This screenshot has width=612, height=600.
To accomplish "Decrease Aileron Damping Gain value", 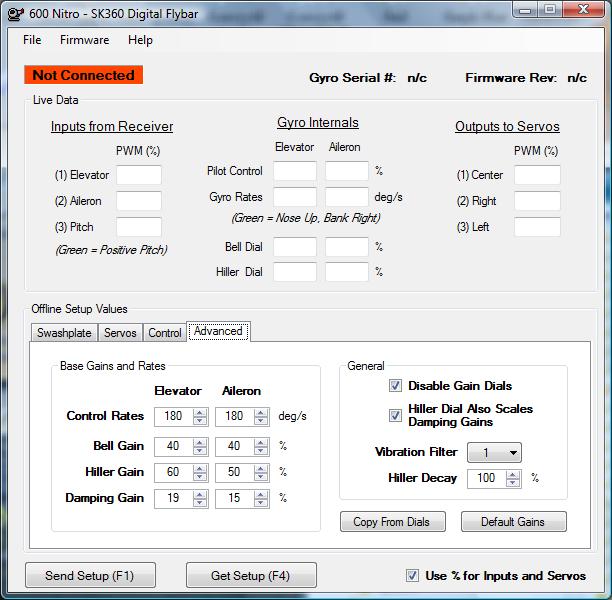I will 260,502.
